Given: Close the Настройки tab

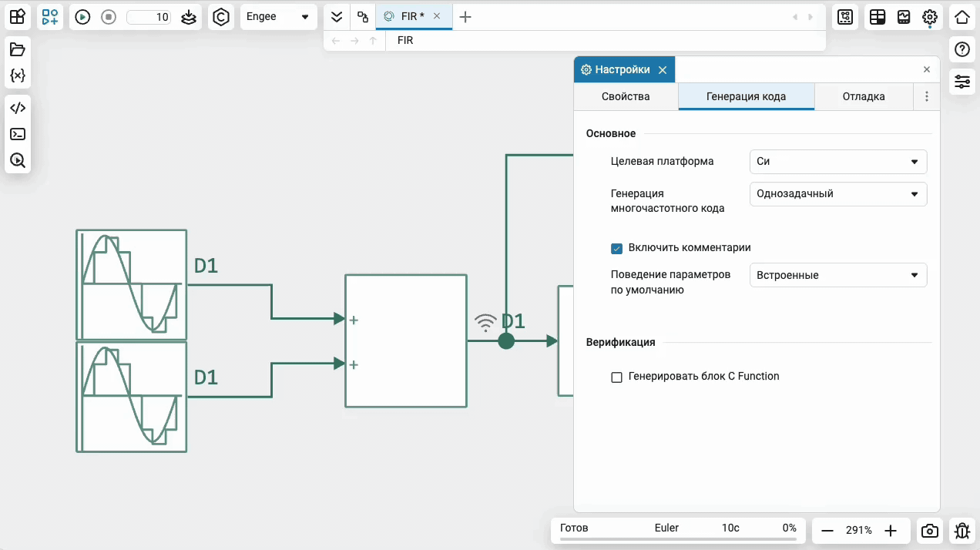Looking at the screenshot, I should pyautogui.click(x=663, y=69).
